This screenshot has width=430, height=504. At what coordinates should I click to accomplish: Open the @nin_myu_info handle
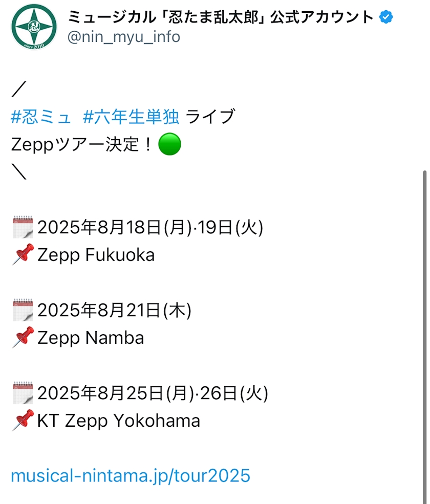coord(124,37)
